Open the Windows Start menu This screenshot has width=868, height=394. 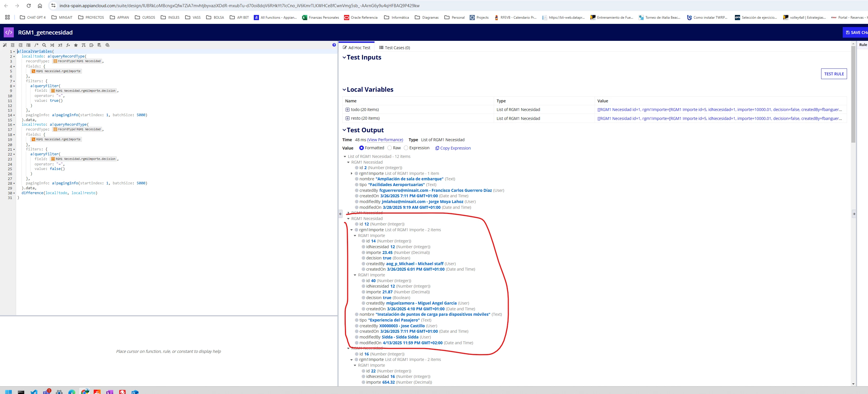tap(8, 392)
